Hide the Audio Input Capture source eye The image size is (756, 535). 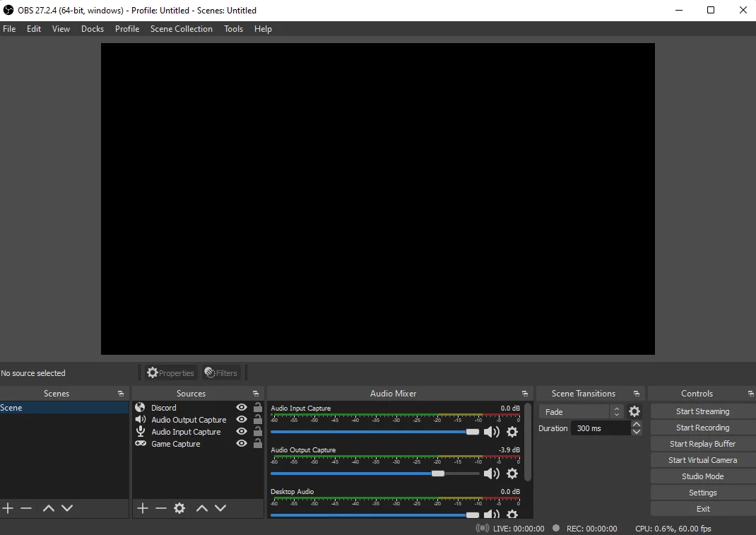(242, 432)
